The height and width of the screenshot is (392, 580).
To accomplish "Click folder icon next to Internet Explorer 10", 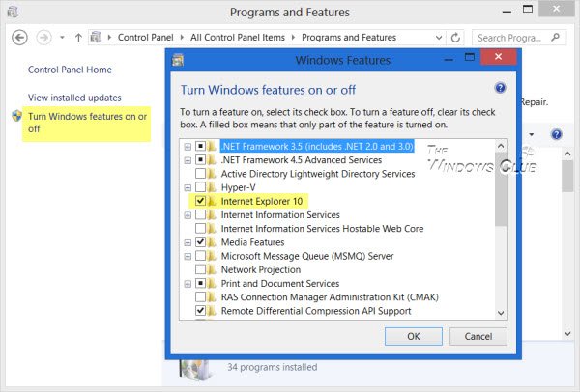I will (x=212, y=201).
